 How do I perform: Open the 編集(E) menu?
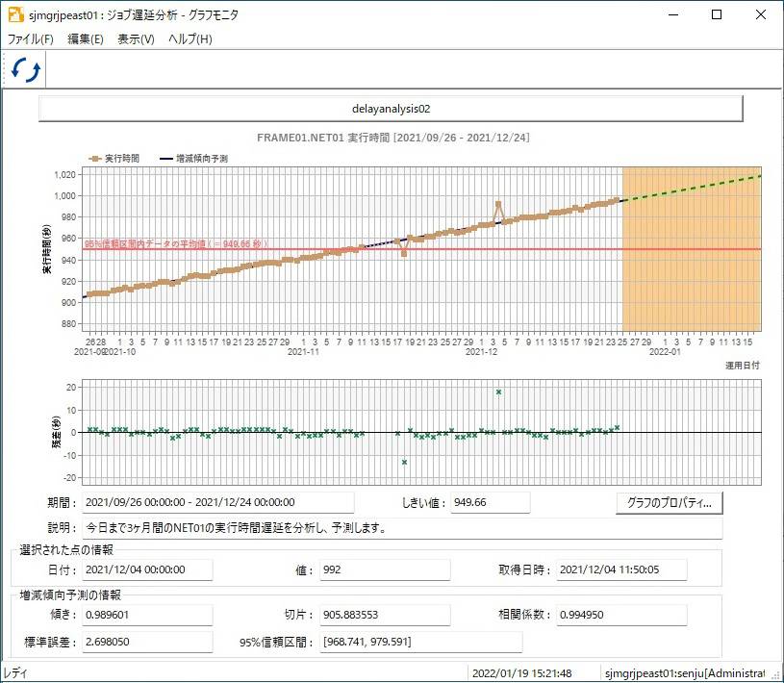(86, 39)
